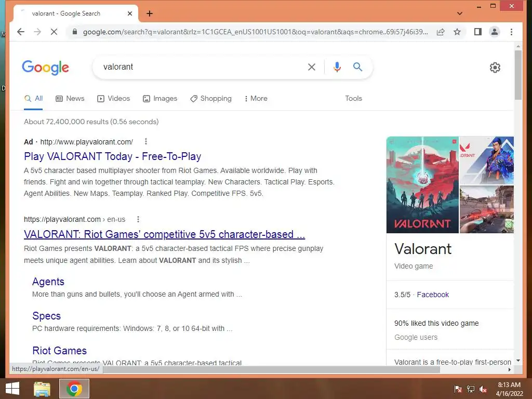532x399 pixels.
Task: Open the Specs sitelink
Action: point(46,316)
